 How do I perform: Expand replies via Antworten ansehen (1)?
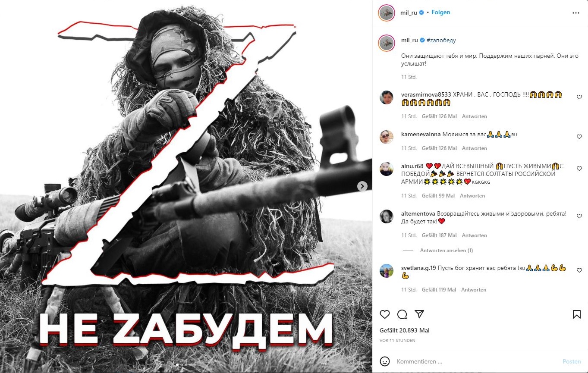pyautogui.click(x=447, y=251)
